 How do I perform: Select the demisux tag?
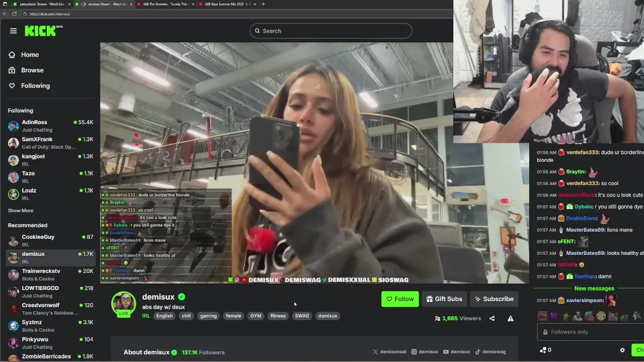point(328,316)
